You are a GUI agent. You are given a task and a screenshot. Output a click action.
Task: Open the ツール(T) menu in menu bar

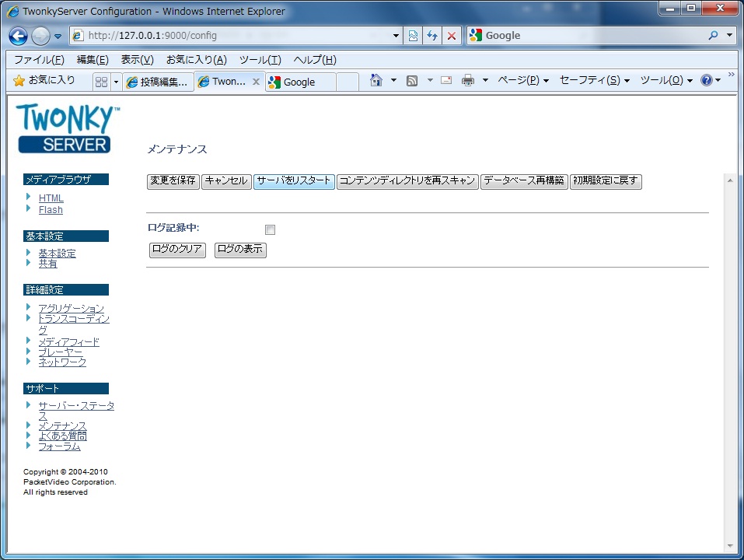coord(260,60)
